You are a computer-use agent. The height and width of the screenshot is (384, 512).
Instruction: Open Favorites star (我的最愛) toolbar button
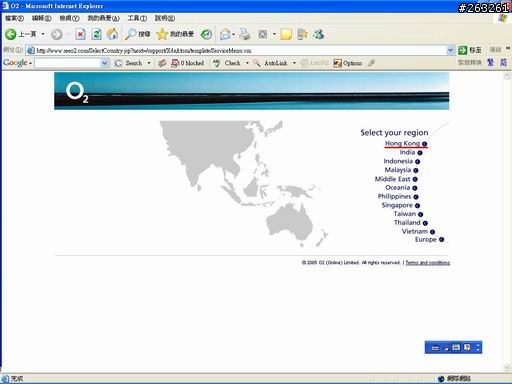[175, 34]
